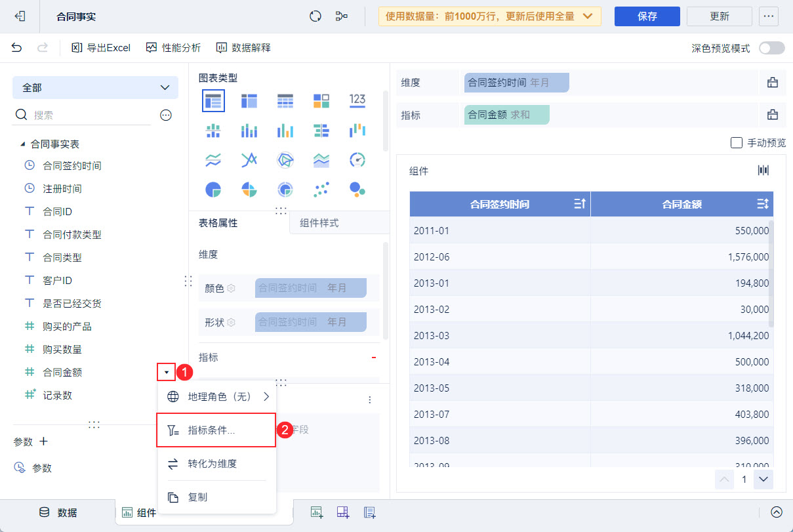The height and width of the screenshot is (532, 793).
Task: Choose the radar chart icon
Action: click(285, 159)
